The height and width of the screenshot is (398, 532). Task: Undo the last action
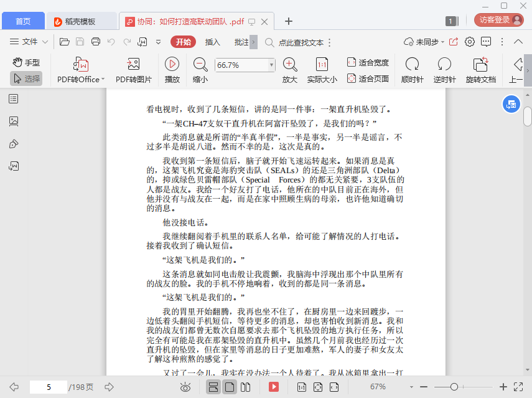(x=111, y=42)
